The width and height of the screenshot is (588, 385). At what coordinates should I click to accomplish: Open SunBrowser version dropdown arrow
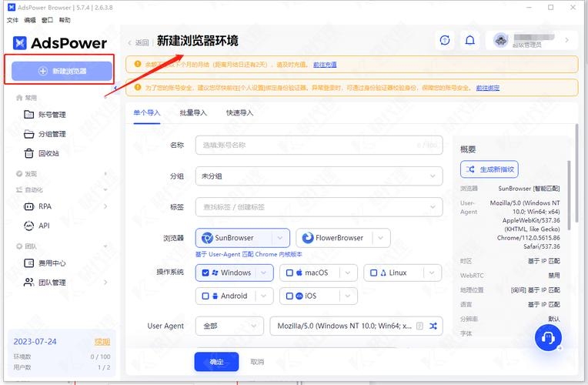pyautogui.click(x=280, y=238)
